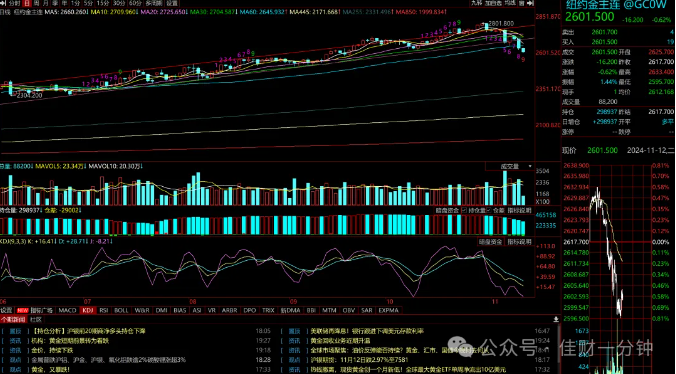Expand the KDJ J value arrow
The width and height of the screenshot is (676, 374).
click(111, 242)
